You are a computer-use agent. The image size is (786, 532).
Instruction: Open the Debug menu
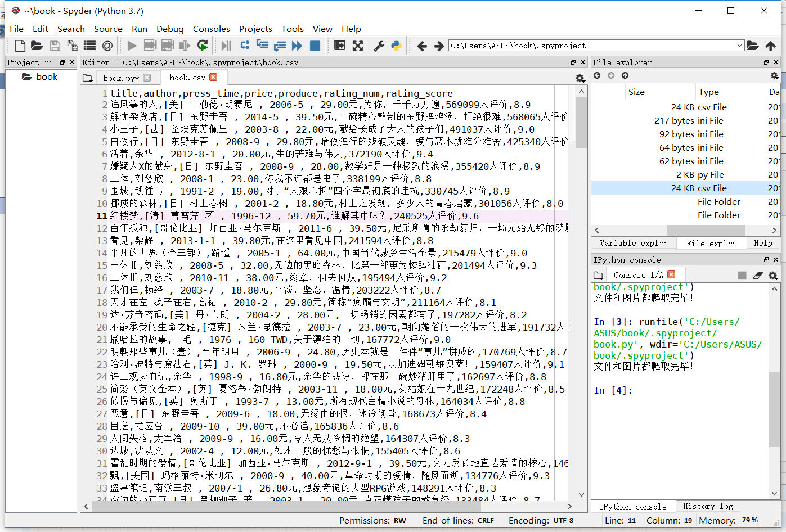tap(170, 29)
